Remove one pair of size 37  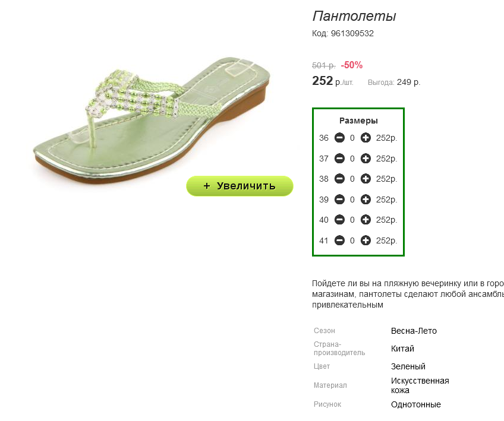pos(339,159)
